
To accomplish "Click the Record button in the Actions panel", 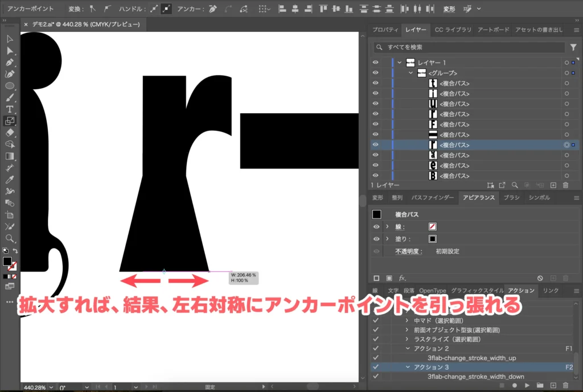I will (x=515, y=385).
